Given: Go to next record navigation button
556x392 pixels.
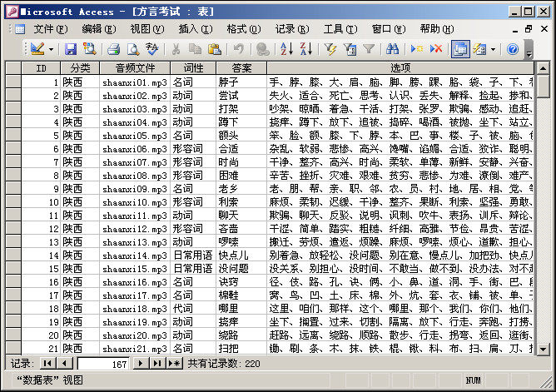Looking at the screenshot, I should (141, 364).
